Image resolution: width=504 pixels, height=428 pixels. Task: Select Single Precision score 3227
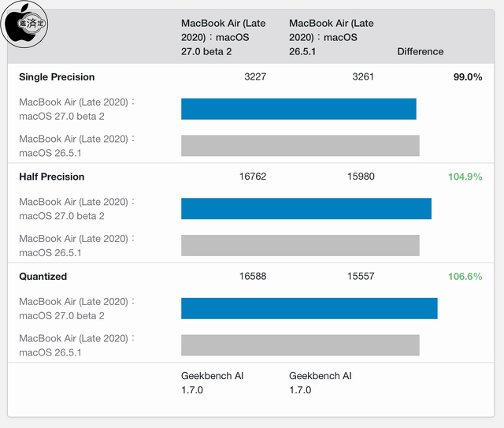tap(255, 76)
